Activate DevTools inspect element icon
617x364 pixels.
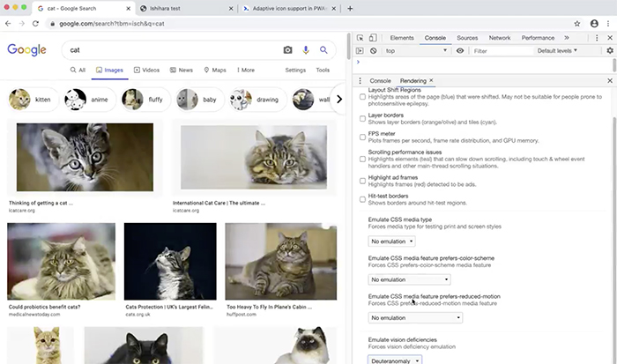(360, 38)
